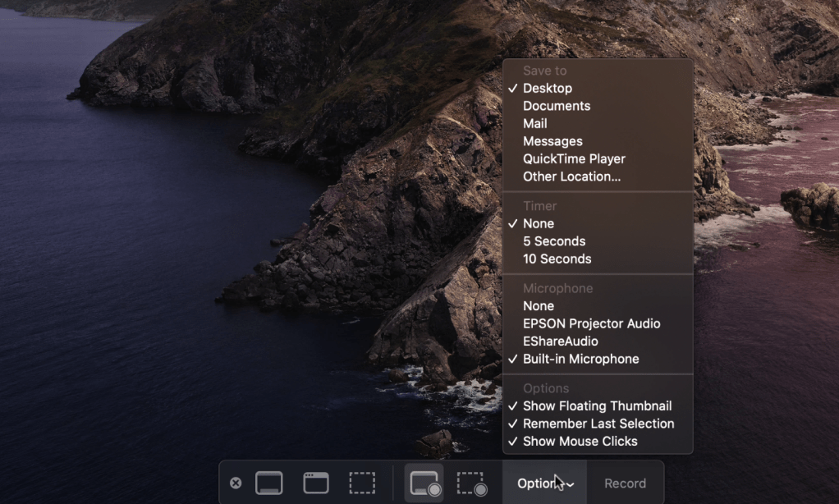
Task: Choose Other Location… for save destination
Action: 571,176
